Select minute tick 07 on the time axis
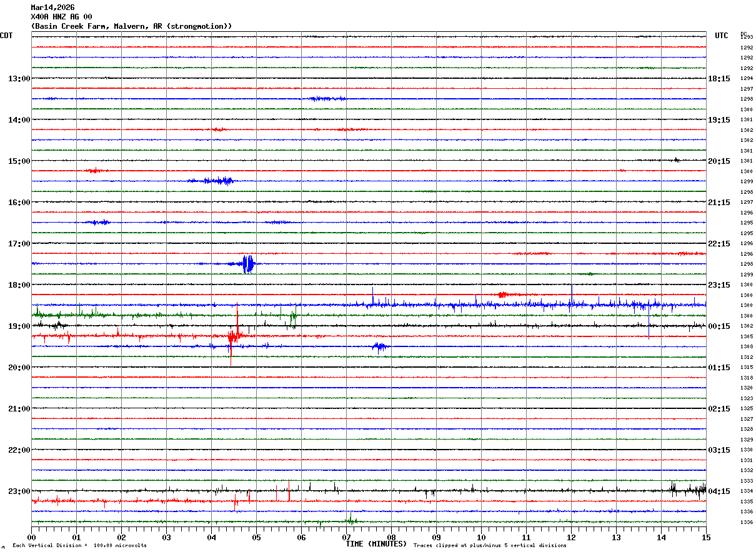The image size is (756, 554). tap(346, 537)
